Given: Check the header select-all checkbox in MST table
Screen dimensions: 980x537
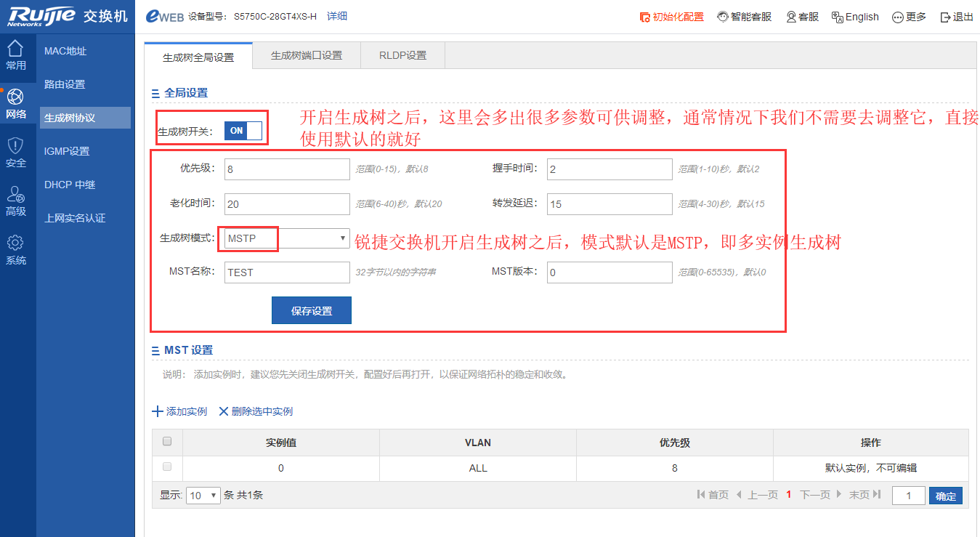Looking at the screenshot, I should (167, 442).
